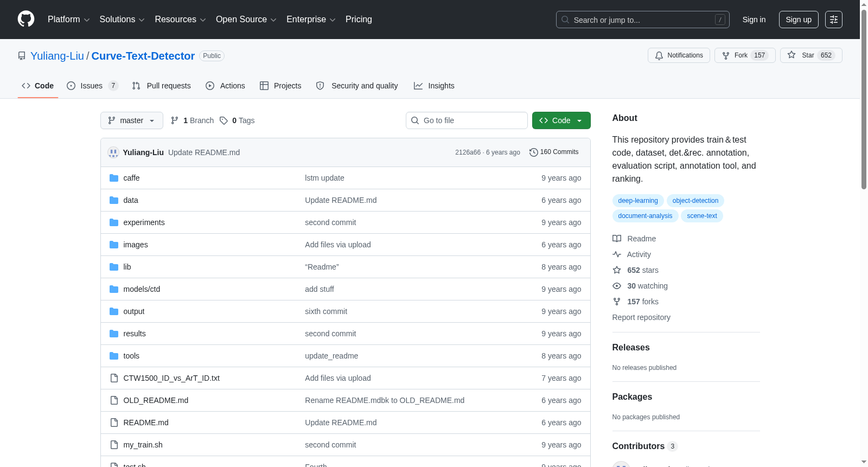The image size is (868, 467).
Task: Expand the Platform menu
Action: [68, 20]
